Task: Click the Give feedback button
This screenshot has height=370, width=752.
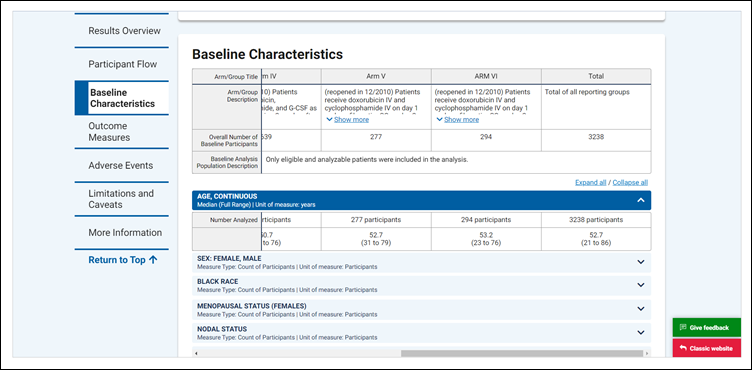Action: (x=706, y=327)
